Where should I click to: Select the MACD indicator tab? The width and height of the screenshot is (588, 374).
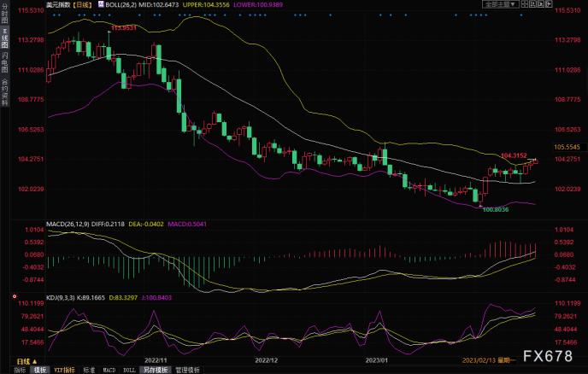109,370
